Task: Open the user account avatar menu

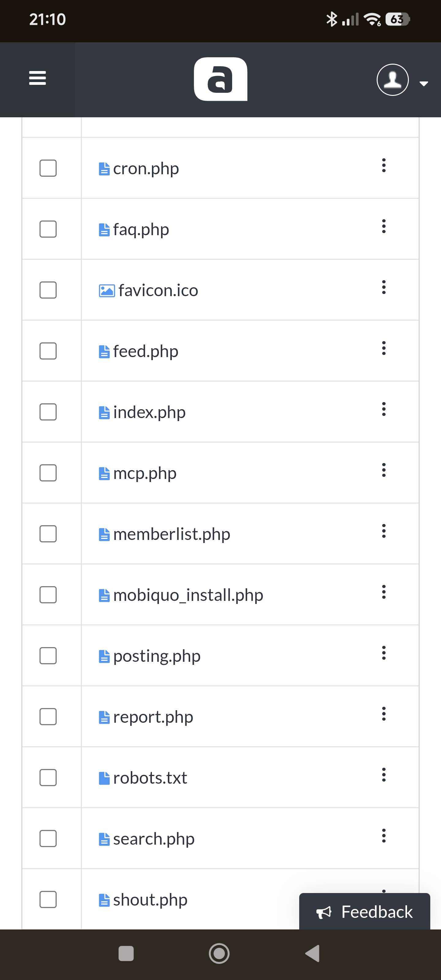Action: tap(393, 80)
